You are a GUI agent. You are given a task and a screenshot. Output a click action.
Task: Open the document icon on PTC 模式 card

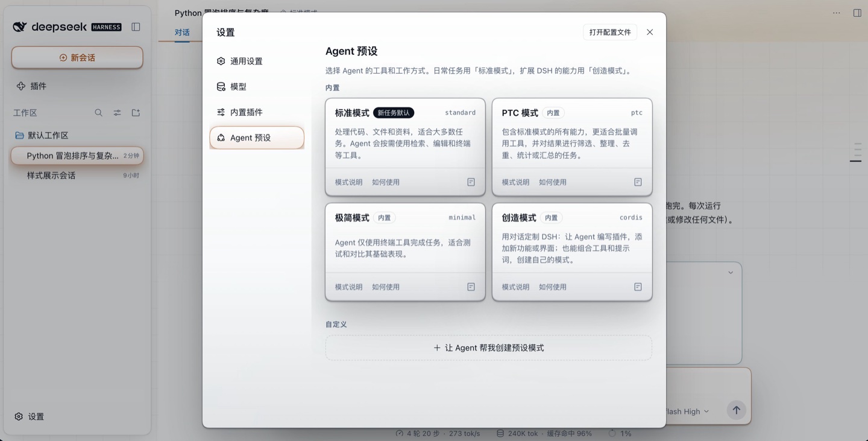point(638,182)
